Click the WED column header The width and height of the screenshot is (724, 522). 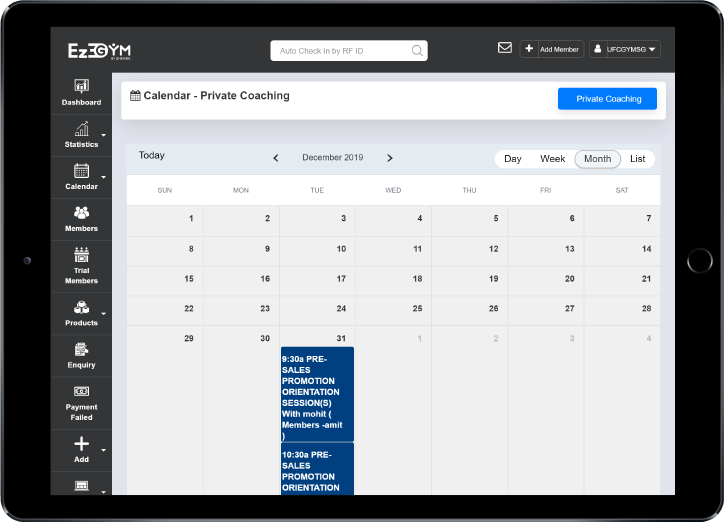pos(393,190)
